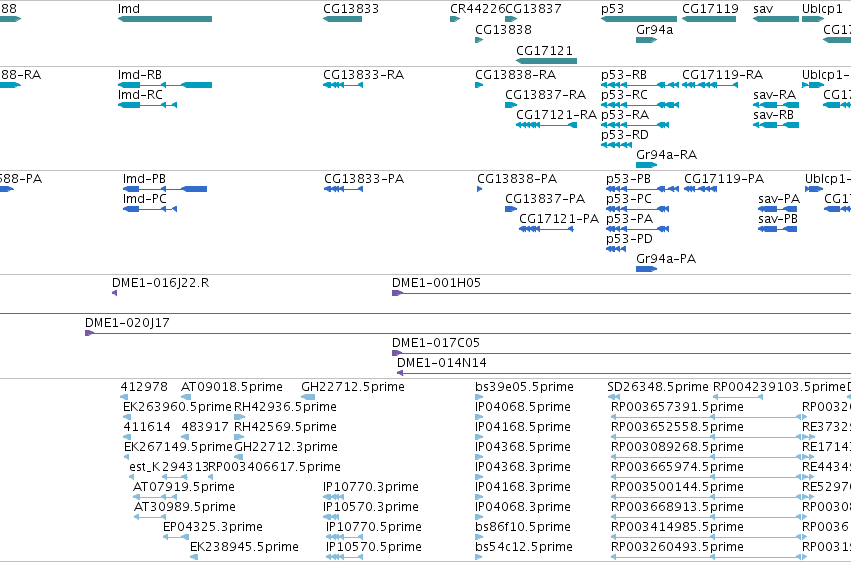
Task: Click the imd gene label in top track
Action: [129, 9]
